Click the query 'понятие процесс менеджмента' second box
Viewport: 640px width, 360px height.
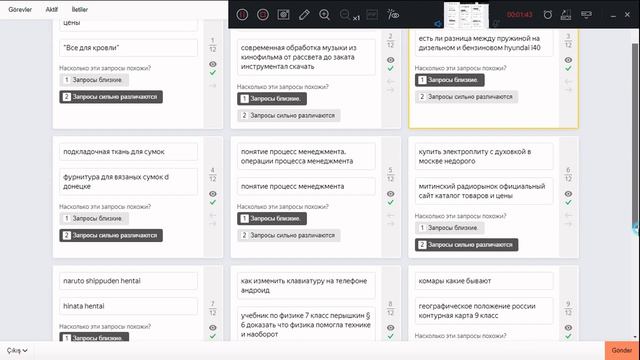tap(306, 187)
